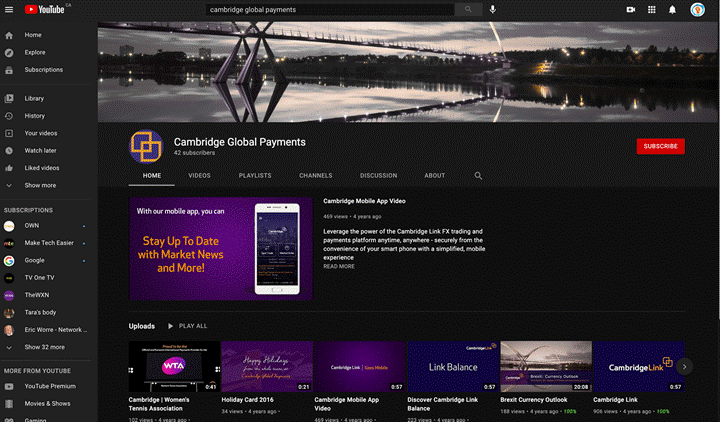Expand Show 32 more subscriptions
This screenshot has height=422, width=720.
coord(46,347)
